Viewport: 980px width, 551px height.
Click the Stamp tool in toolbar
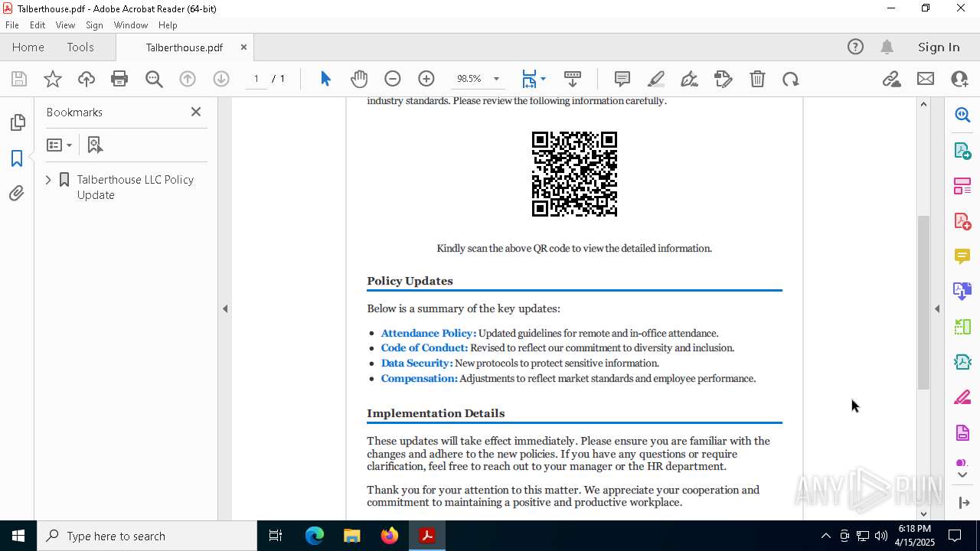point(724,79)
